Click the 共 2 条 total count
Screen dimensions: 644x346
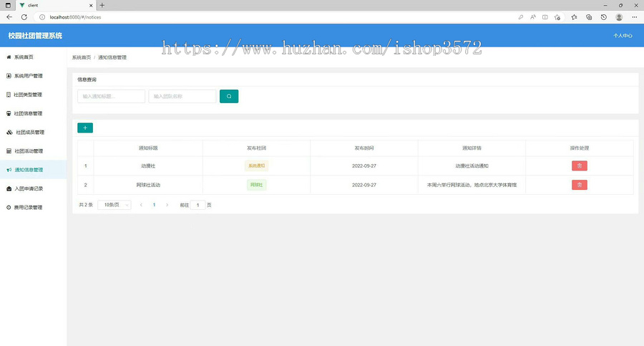coord(86,205)
